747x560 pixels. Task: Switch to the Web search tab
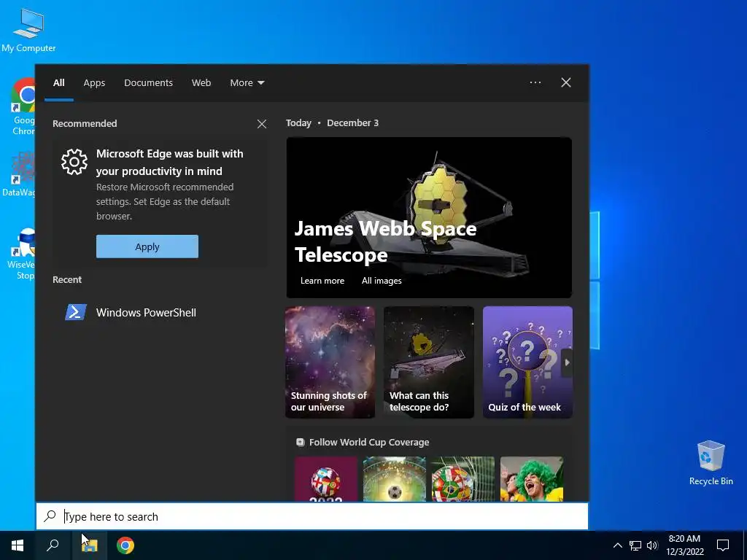(x=201, y=83)
